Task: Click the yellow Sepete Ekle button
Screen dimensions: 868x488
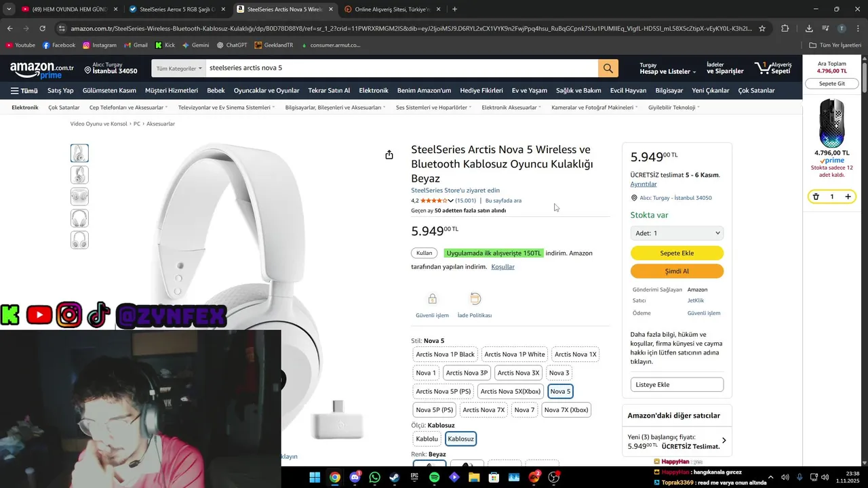Action: point(677,253)
